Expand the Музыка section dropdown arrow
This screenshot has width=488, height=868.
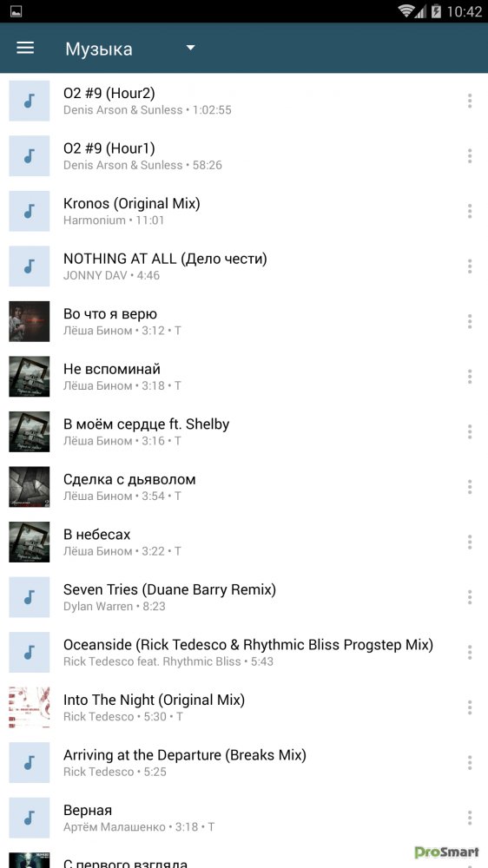coord(190,48)
